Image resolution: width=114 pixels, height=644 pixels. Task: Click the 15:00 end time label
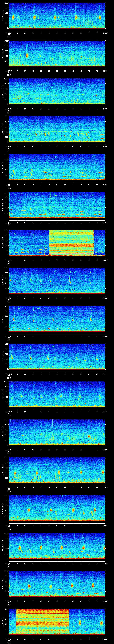[105, 33]
